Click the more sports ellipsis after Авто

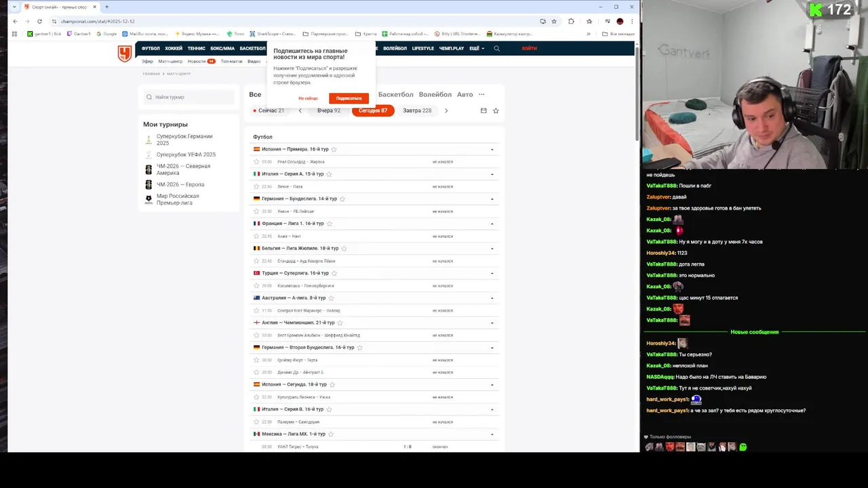481,94
